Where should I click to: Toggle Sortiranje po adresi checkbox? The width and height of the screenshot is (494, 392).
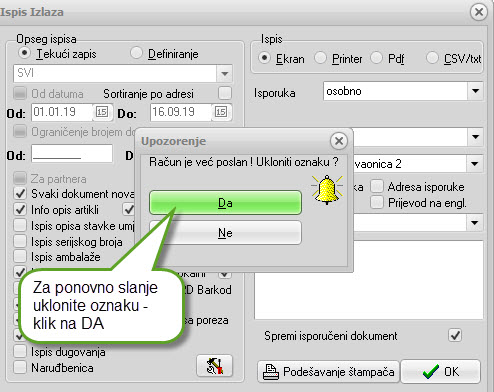click(x=225, y=93)
